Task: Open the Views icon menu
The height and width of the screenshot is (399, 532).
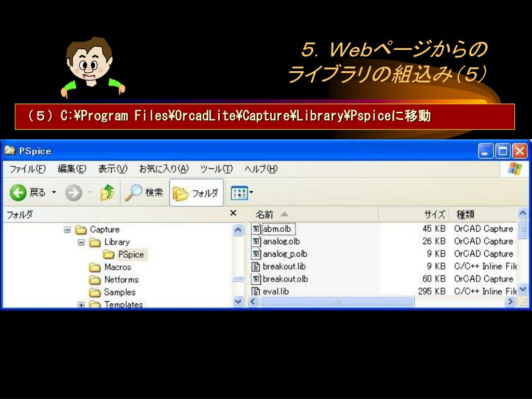Action: 239,193
